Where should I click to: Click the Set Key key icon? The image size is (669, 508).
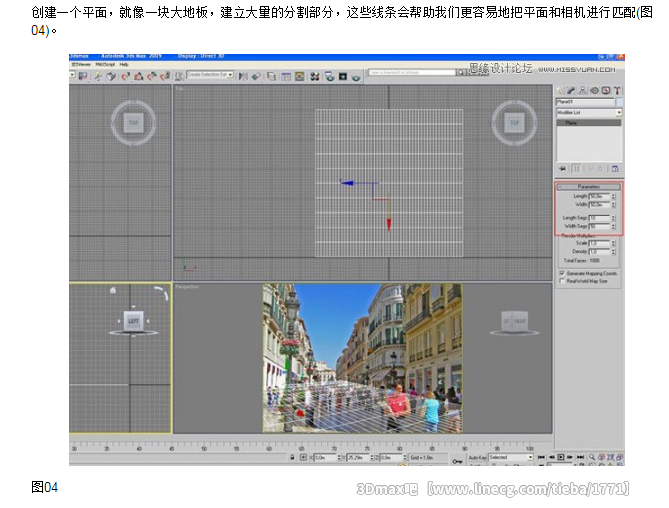click(457, 461)
